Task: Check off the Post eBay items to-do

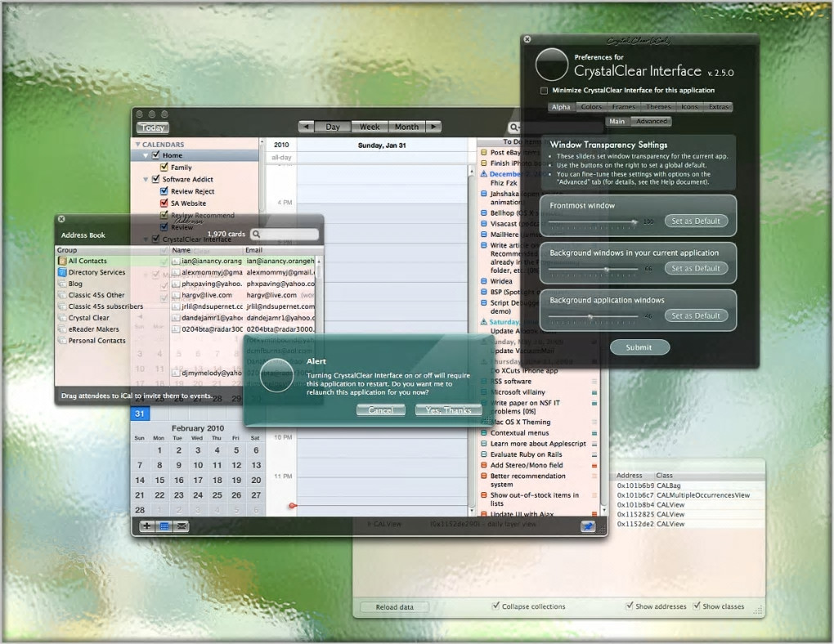Action: pyautogui.click(x=483, y=152)
